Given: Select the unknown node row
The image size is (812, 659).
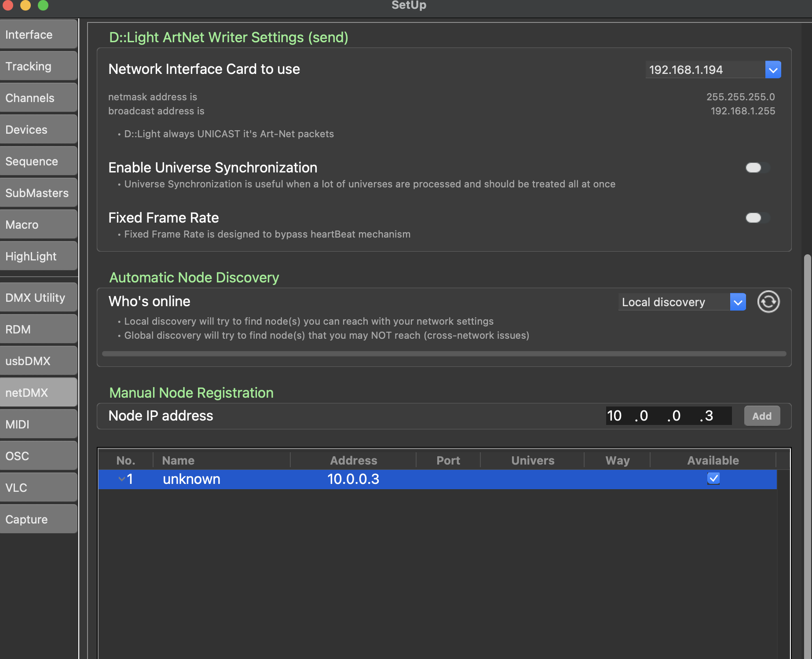Looking at the screenshot, I should [437, 479].
